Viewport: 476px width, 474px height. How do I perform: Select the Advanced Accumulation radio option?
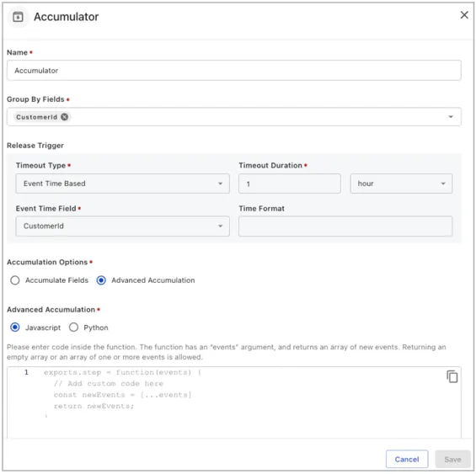[x=101, y=280]
